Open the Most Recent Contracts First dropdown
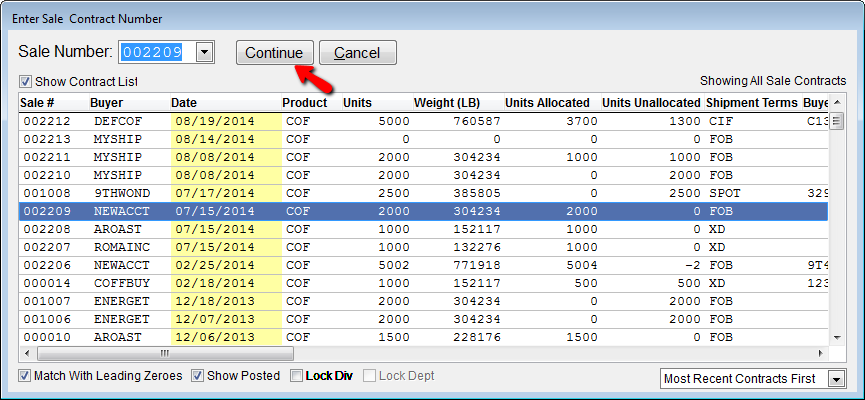The height and width of the screenshot is (400, 865). (837, 379)
